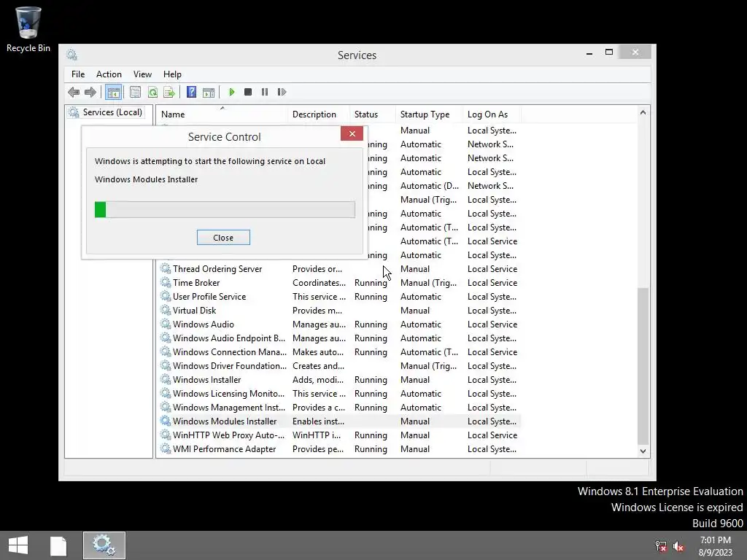Open the View menu
Viewport: 747px width, 560px height.
[142, 74]
